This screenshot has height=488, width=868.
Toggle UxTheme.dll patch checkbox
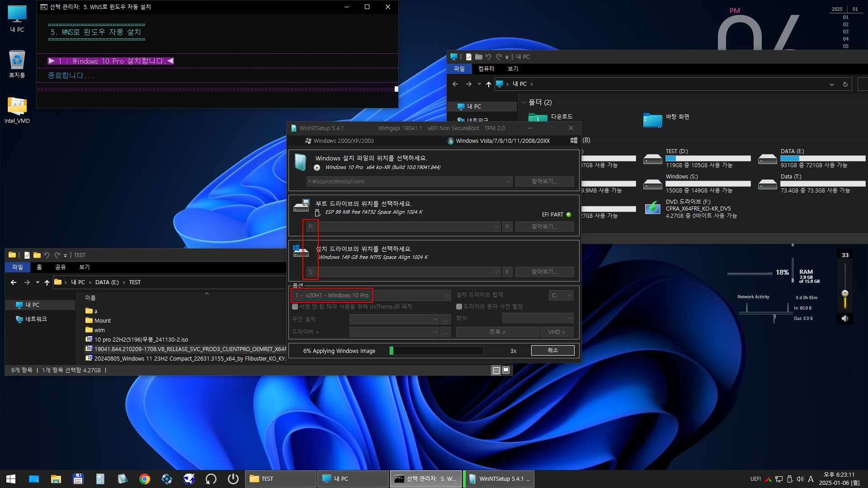point(295,307)
